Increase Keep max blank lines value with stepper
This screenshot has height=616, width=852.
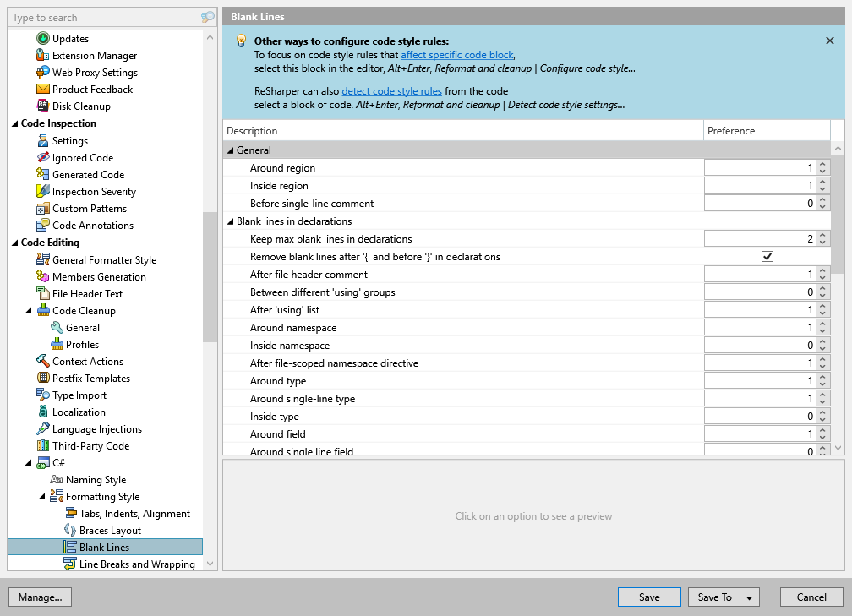(822, 236)
